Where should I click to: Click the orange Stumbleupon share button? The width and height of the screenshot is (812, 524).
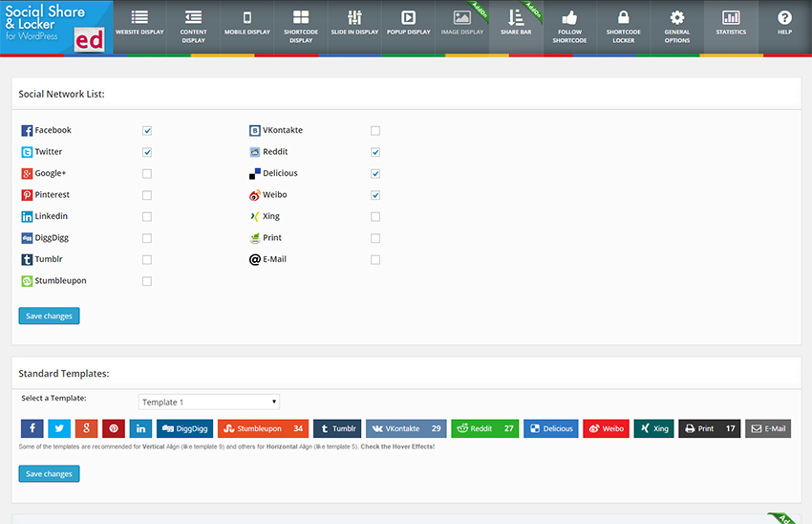263,428
